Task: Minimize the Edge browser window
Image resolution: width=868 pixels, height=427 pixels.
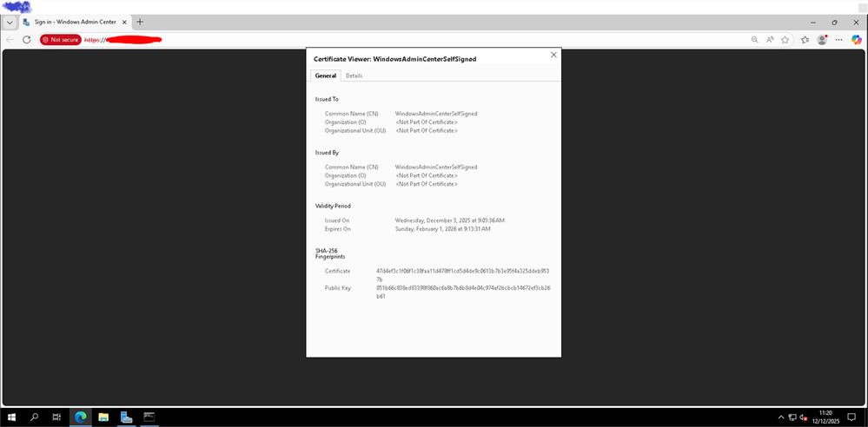Action: pyautogui.click(x=812, y=22)
